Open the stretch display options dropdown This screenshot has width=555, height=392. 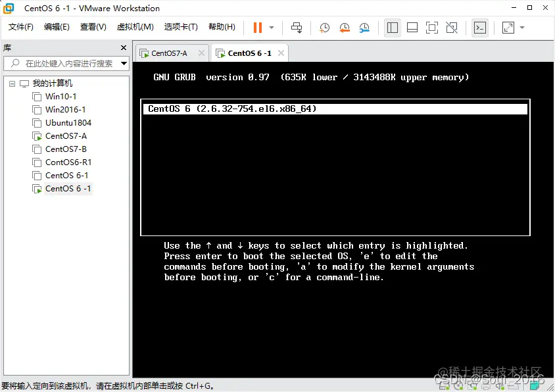(x=522, y=28)
